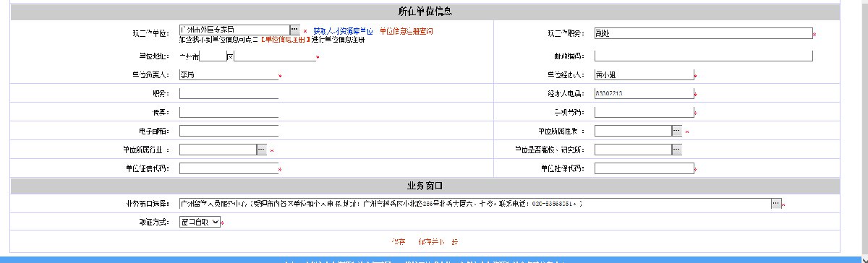
Task: Open the 单位所属行业 picker (…) button
Action: (262, 150)
